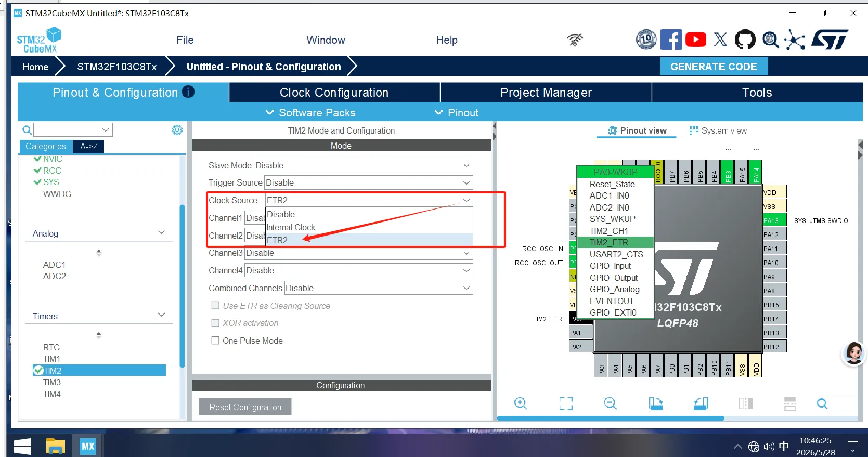Click the ST logo icon
The image size is (868, 457).
(830, 40)
